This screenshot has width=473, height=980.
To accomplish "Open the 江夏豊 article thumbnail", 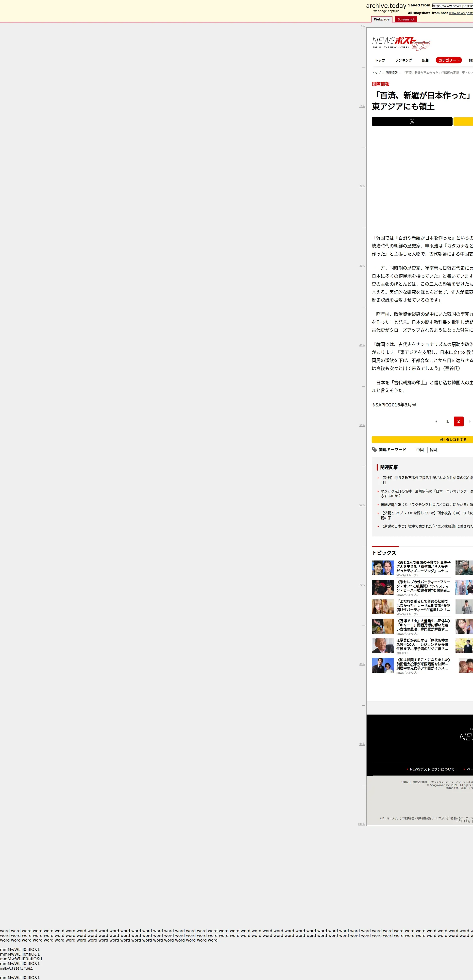I will (x=383, y=646).
